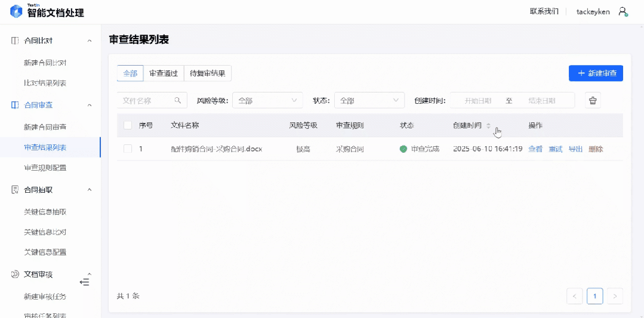Click the 查看 link for the contract
644x318 pixels.
[535, 149]
